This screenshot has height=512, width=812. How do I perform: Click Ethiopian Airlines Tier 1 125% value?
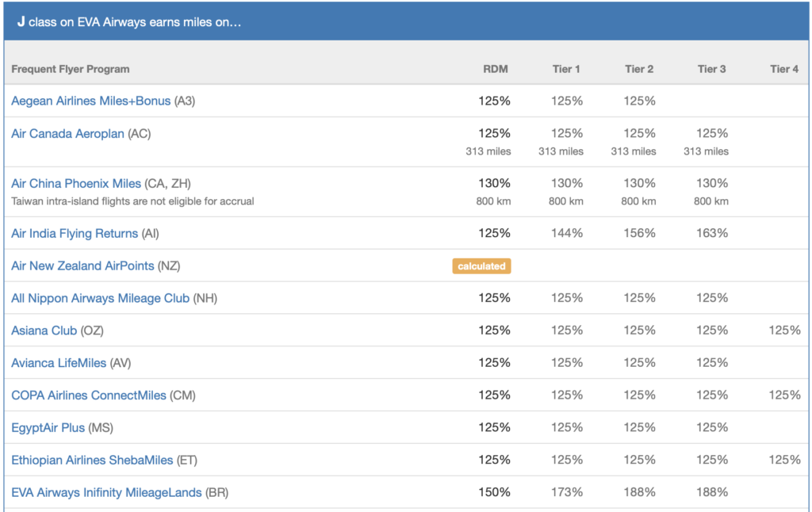pyautogui.click(x=566, y=460)
